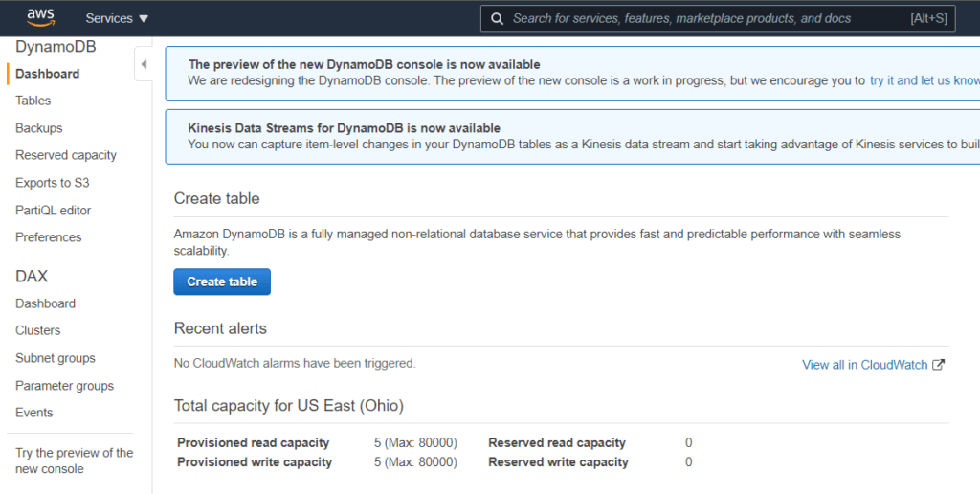Image resolution: width=980 pixels, height=494 pixels.
Task: Click the Reserved write capacity label
Action: pos(558,462)
